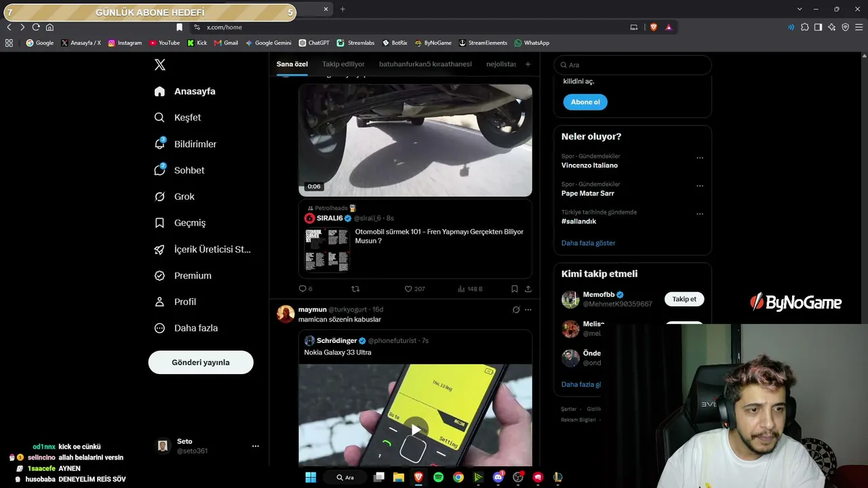Image resolution: width=868 pixels, height=488 pixels.
Task: Click the Ara search field on X
Action: click(x=633, y=65)
